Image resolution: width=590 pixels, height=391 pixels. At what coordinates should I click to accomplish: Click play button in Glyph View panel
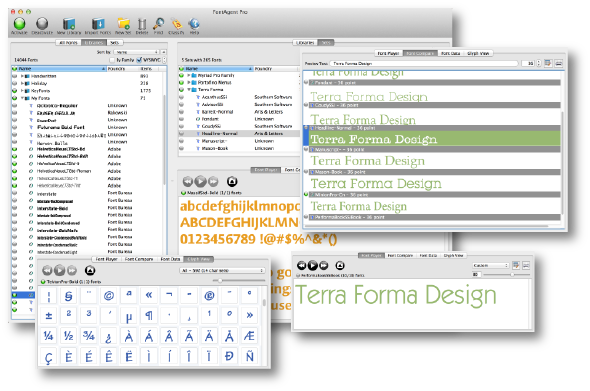point(59,270)
